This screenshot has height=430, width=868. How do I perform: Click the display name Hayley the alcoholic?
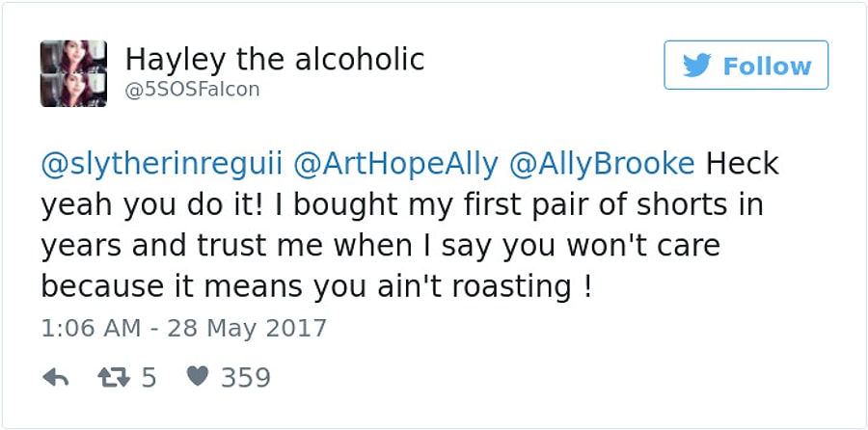tap(275, 59)
